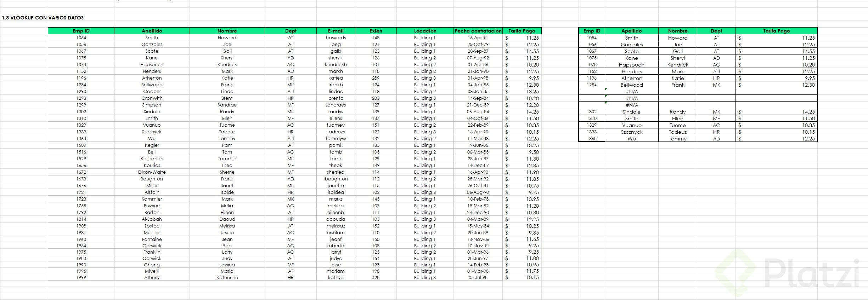Click the Dept header in right table
The width and height of the screenshot is (868, 300).
(x=716, y=31)
